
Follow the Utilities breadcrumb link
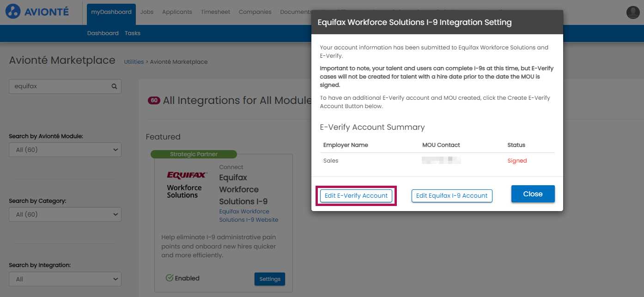(x=134, y=62)
